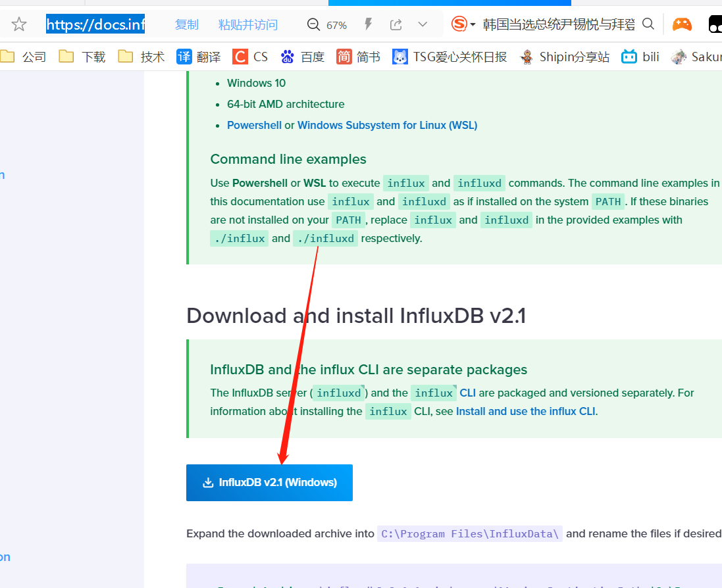
Task: Click the Sogou "S" logo icon
Action: coord(459,24)
